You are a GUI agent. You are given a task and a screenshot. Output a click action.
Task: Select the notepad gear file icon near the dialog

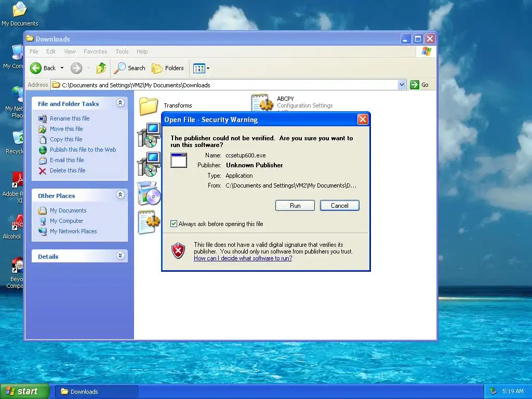click(x=149, y=222)
